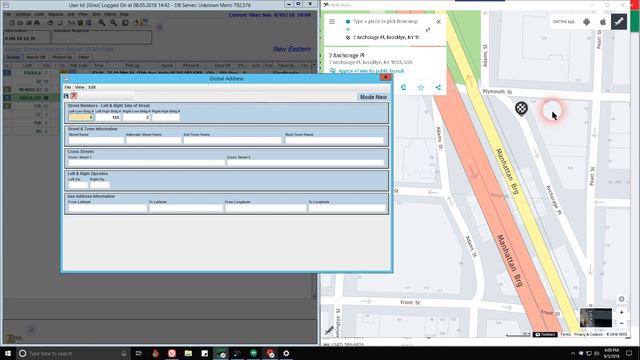Viewport: 640px width, 360px height.
Task: Open the settings gear app in taskbar
Action: 286,353
